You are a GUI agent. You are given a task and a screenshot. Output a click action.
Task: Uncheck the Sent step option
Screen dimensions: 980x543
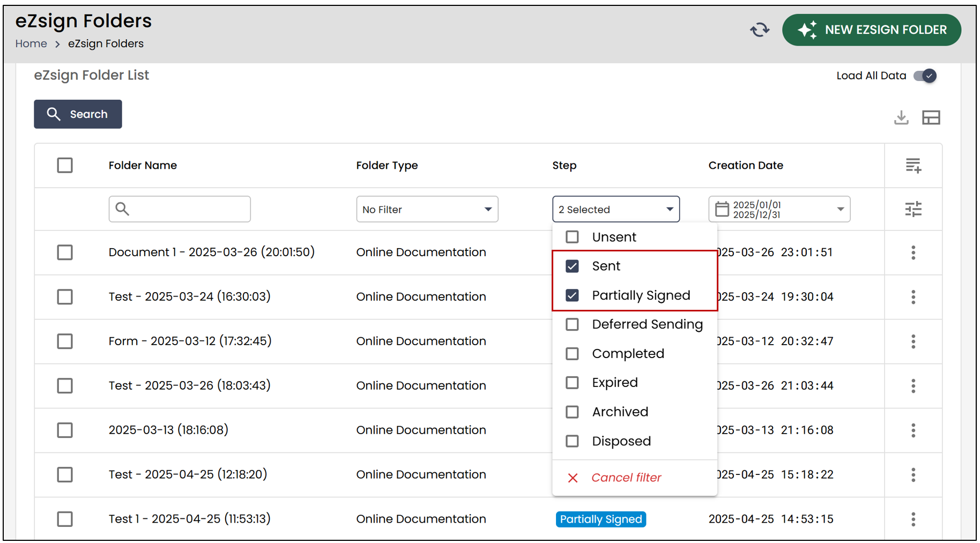point(573,266)
